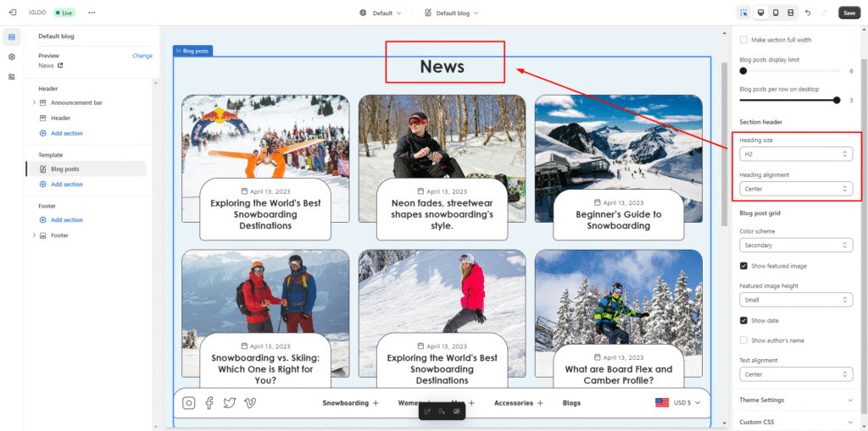Click the Change preview link

pos(142,56)
